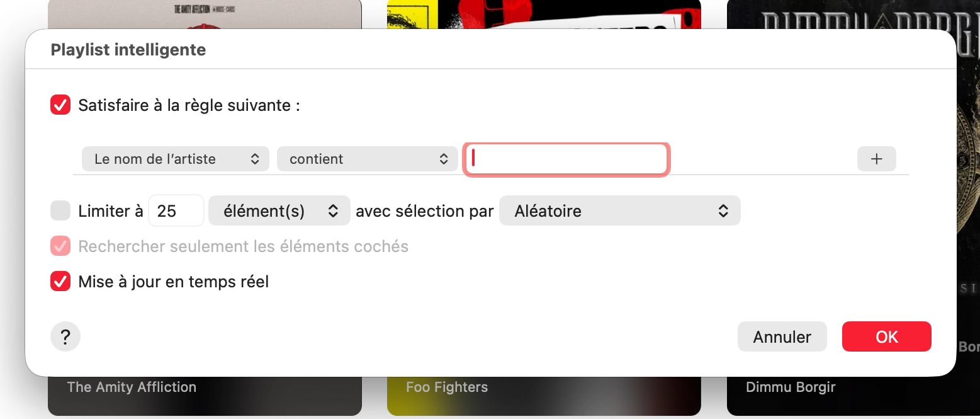
Task: Click the Foo Fighters cover artwork
Action: point(544,14)
